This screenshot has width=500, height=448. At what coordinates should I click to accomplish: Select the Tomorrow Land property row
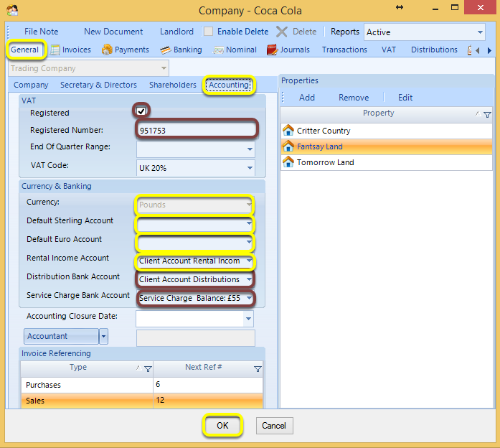[387, 162]
